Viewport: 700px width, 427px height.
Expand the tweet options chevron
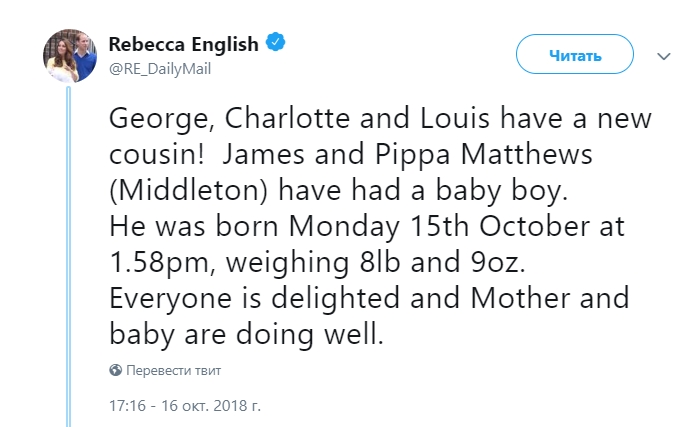664,56
